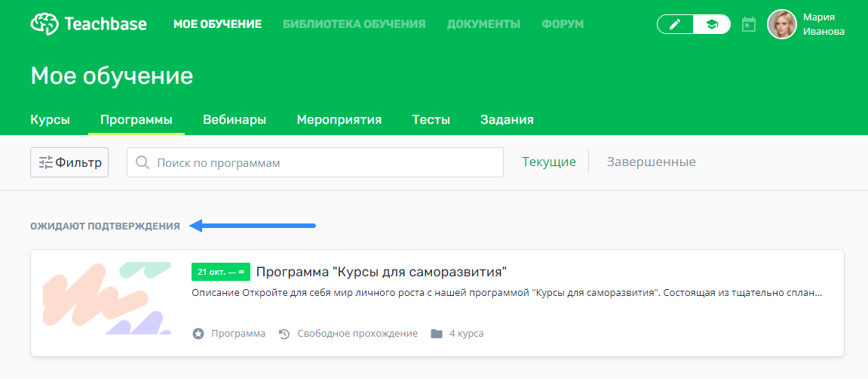Click Мария Иванова's profile avatar
The height and width of the screenshot is (379, 868).
click(x=781, y=24)
